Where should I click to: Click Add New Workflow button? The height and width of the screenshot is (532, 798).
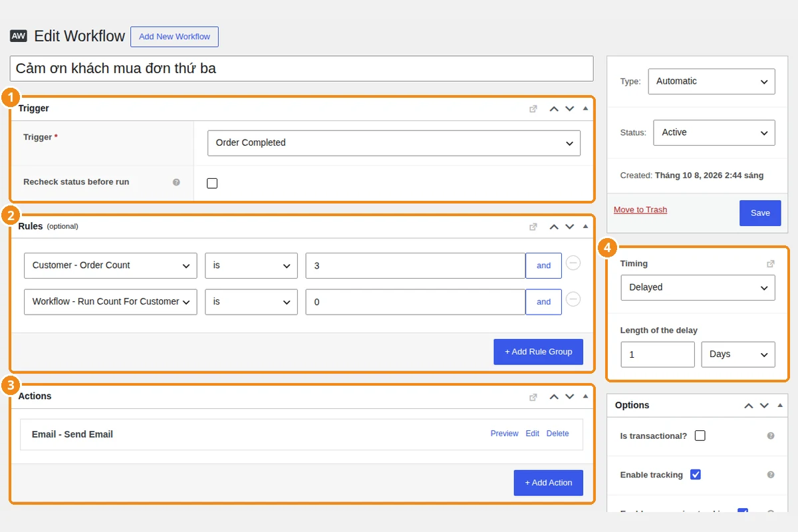(x=174, y=37)
